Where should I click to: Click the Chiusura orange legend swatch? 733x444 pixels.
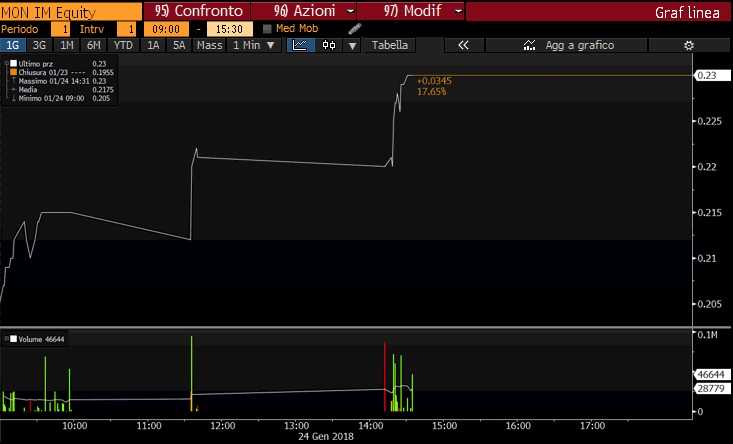tap(14, 72)
